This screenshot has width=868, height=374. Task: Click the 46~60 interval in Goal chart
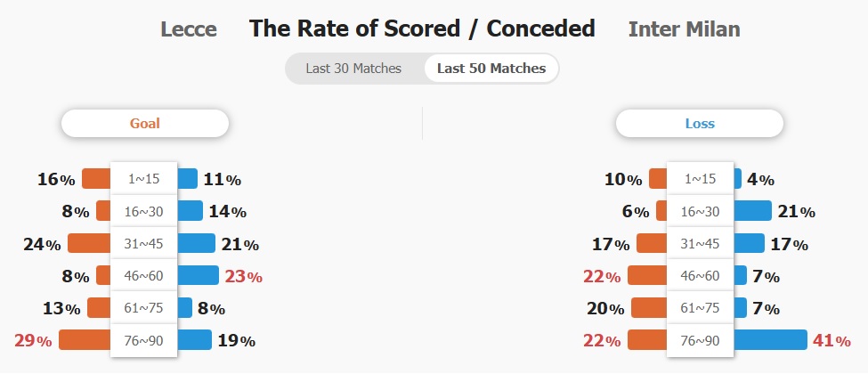click(144, 276)
